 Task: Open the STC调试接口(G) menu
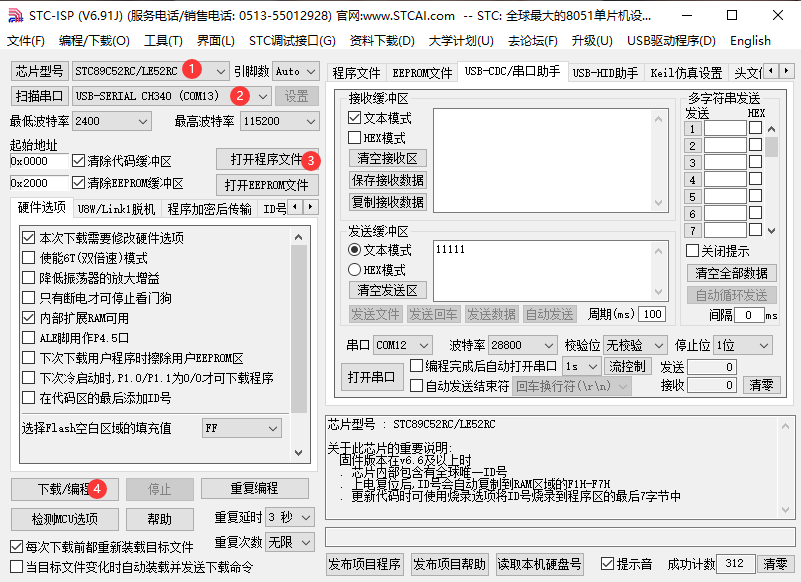(292, 41)
